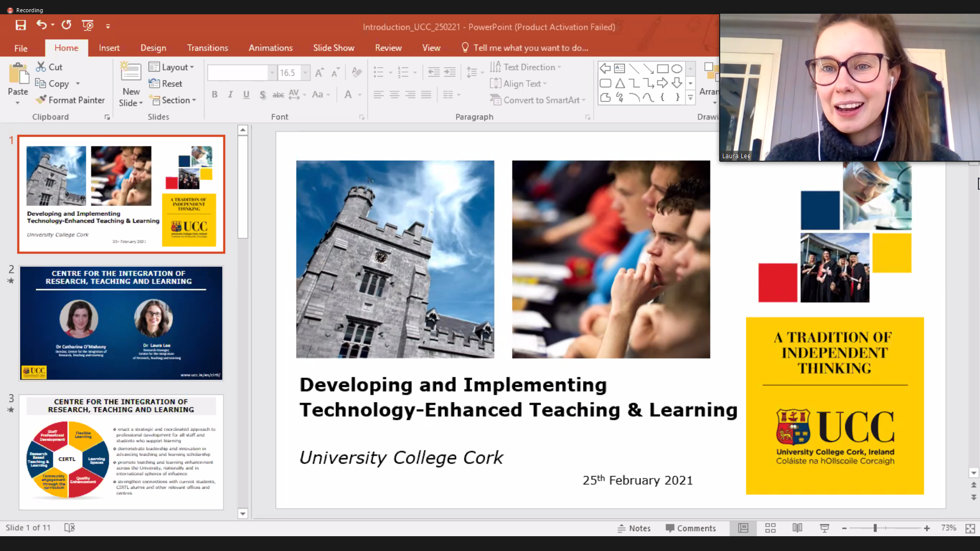Toggle Underline formatting

pyautogui.click(x=246, y=94)
